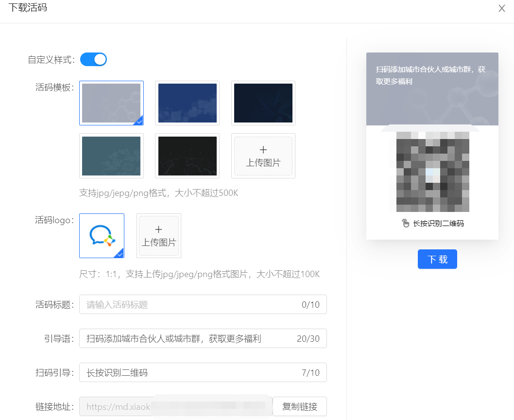Click the 0/10 character counter
514x420 pixels.
(310, 304)
